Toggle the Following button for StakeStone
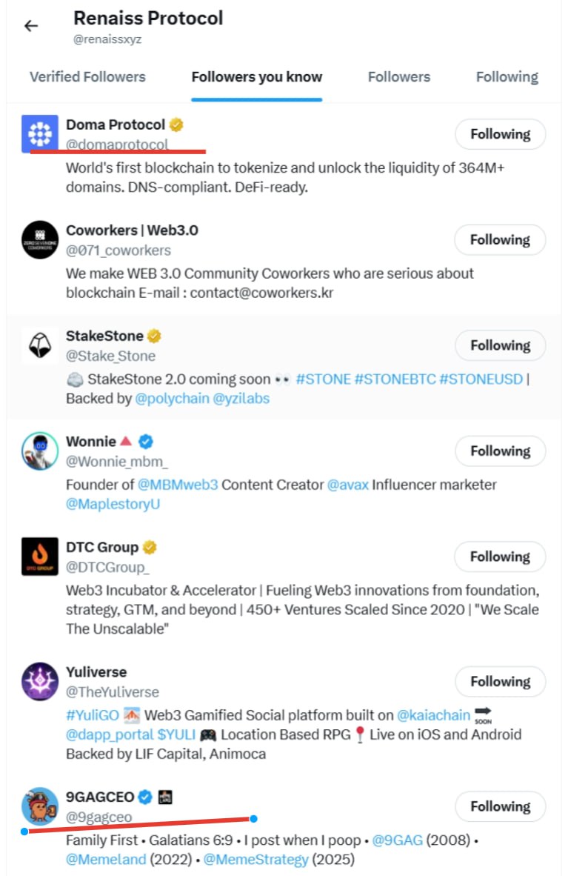The image size is (588, 876). click(501, 345)
